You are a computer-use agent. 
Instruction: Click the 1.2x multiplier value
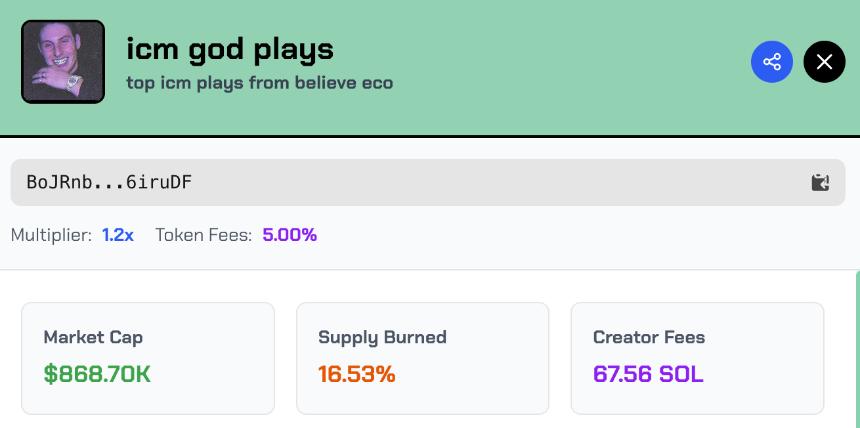[x=118, y=235]
